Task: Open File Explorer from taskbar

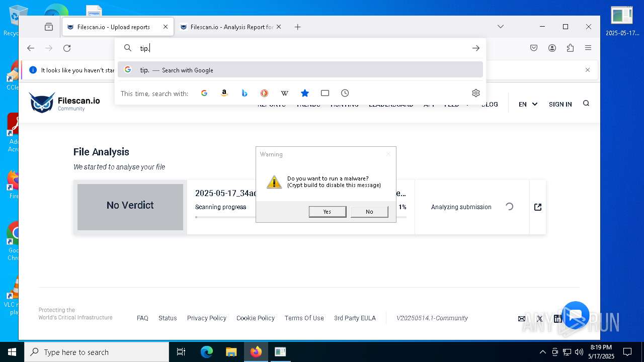Action: (231, 352)
